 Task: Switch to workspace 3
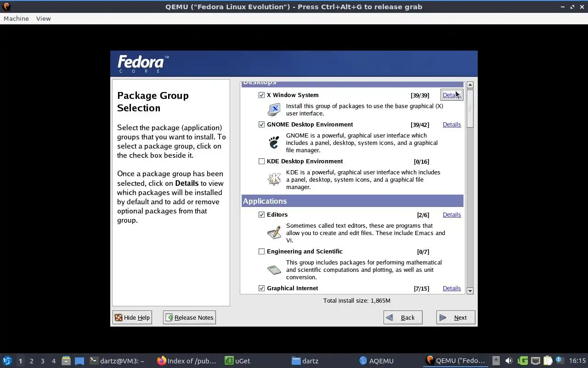[42, 361]
